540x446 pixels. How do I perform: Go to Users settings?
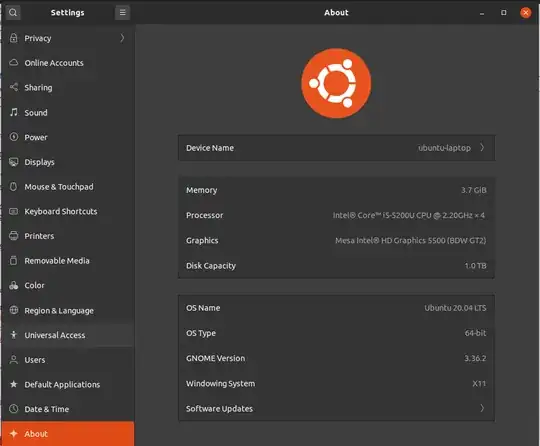click(x=68, y=360)
